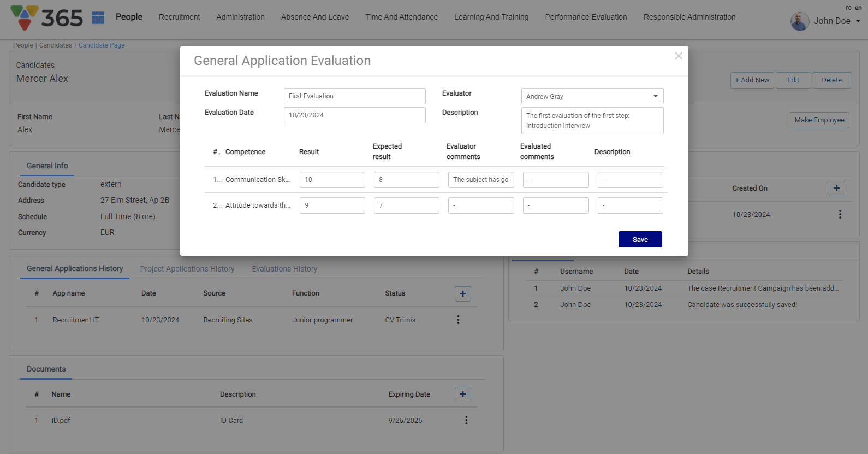This screenshot has width=868, height=454.
Task: Click John Doe's profile avatar
Action: point(800,21)
